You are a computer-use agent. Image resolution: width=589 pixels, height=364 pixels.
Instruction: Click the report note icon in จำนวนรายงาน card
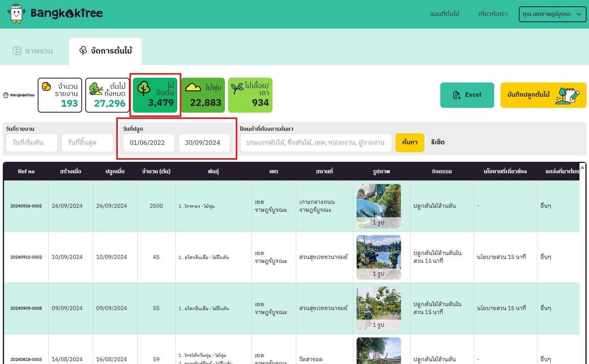coord(46,86)
